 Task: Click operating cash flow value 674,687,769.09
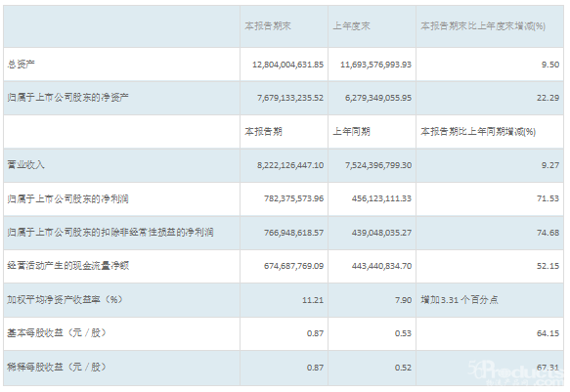click(293, 266)
